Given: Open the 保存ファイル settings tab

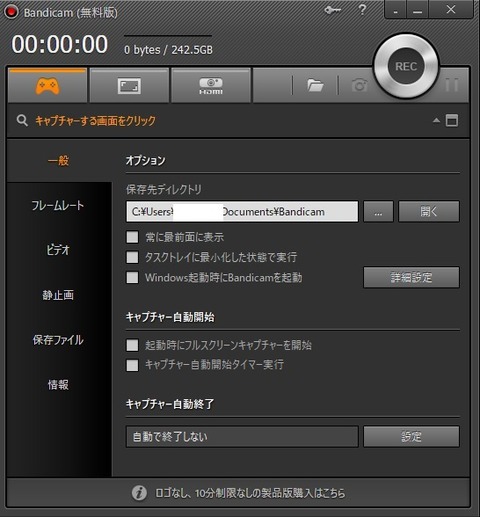Looking at the screenshot, I should [58, 340].
